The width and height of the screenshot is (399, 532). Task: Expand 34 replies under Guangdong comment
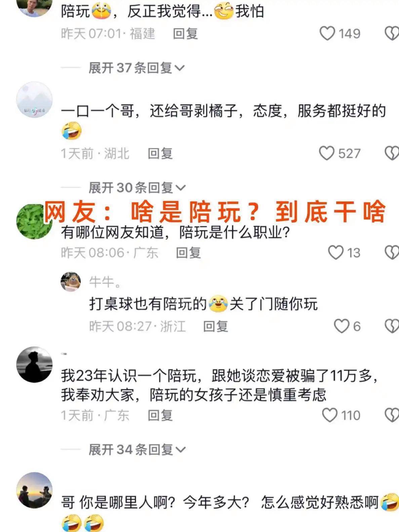[137, 449]
